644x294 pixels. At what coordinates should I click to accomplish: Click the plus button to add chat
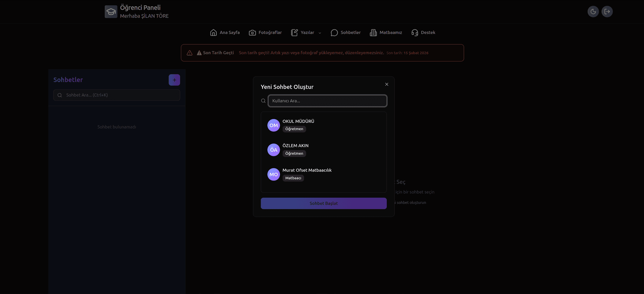pyautogui.click(x=174, y=80)
